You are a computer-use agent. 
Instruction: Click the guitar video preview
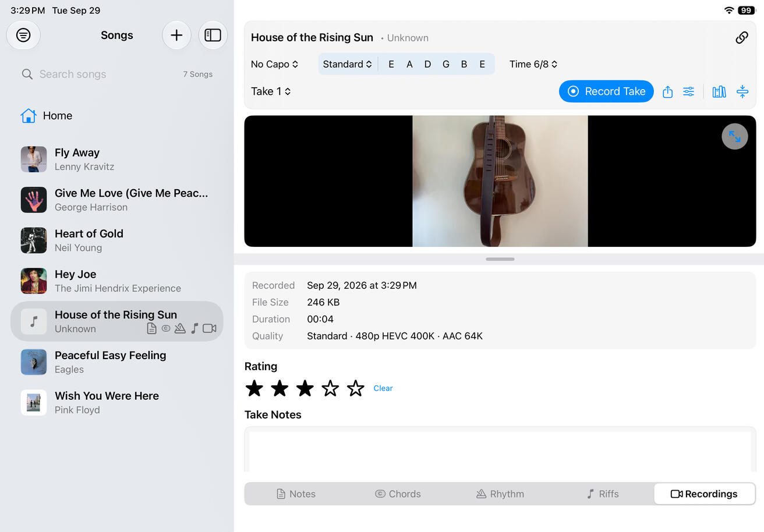tap(500, 181)
